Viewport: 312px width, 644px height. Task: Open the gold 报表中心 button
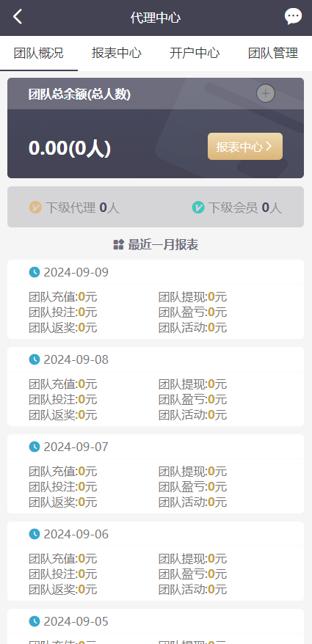coord(245,146)
